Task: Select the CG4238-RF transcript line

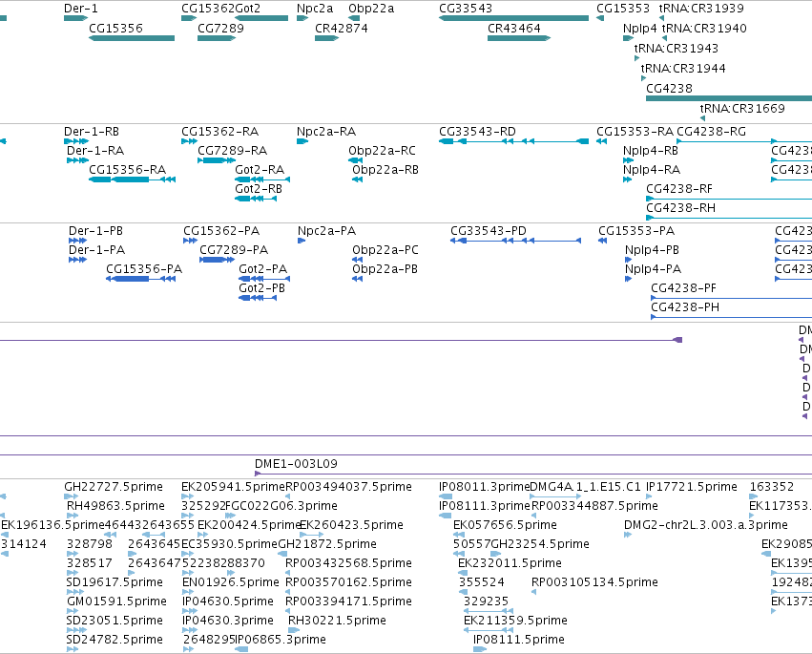Action: [x=729, y=199]
